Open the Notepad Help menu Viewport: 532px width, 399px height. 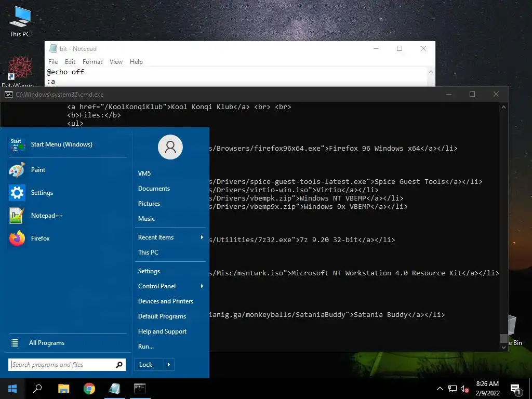(x=136, y=62)
